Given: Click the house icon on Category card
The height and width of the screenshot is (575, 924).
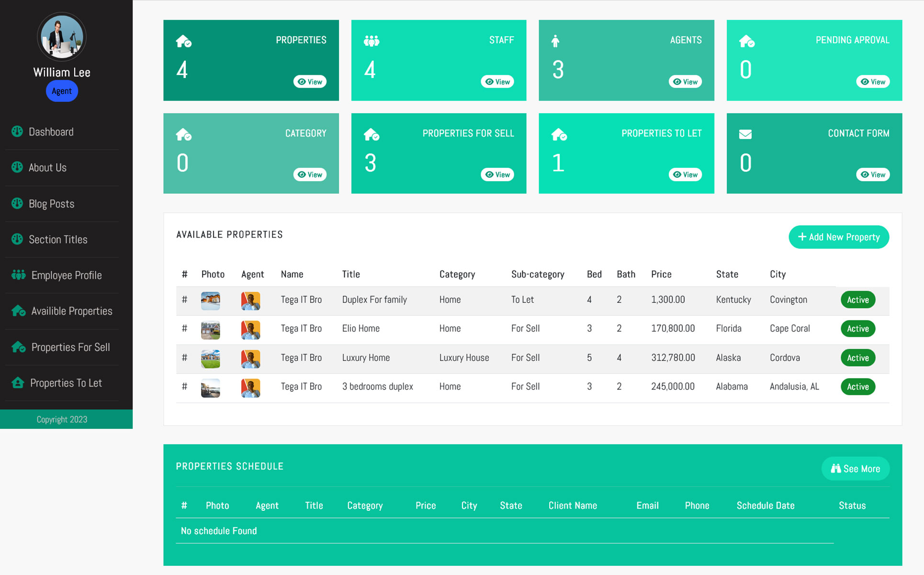Looking at the screenshot, I should 183,135.
